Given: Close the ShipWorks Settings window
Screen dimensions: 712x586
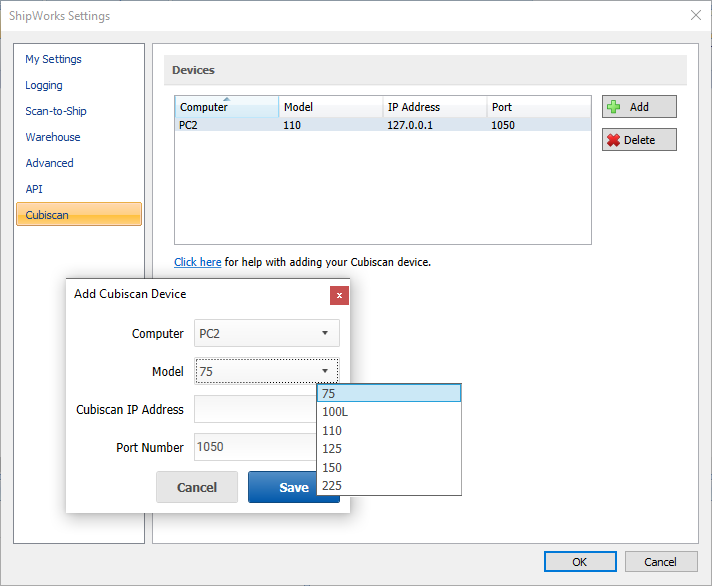Looking at the screenshot, I should [696, 15].
